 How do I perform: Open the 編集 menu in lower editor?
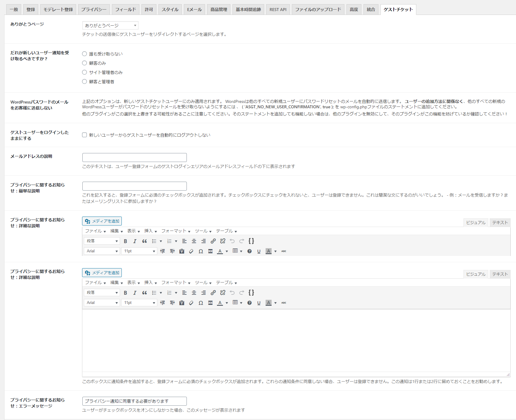click(x=116, y=282)
